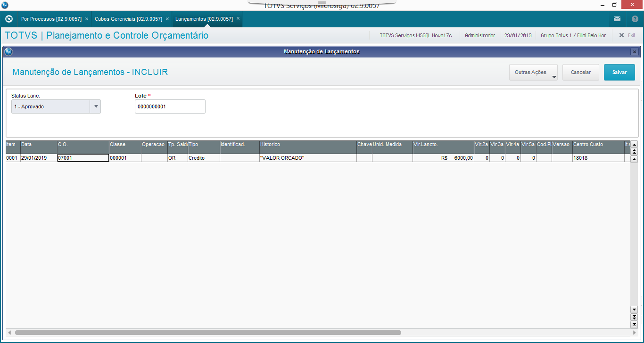Select the Lançamentos tab
The width and height of the screenshot is (644, 343).
[x=204, y=19]
